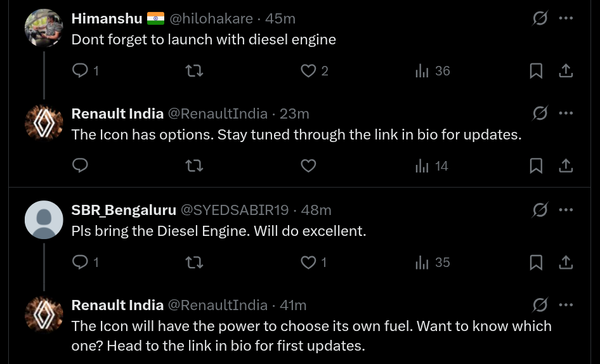This screenshot has height=364, width=600.
Task: Open more options on Himanshu's tweet
Action: (566, 18)
